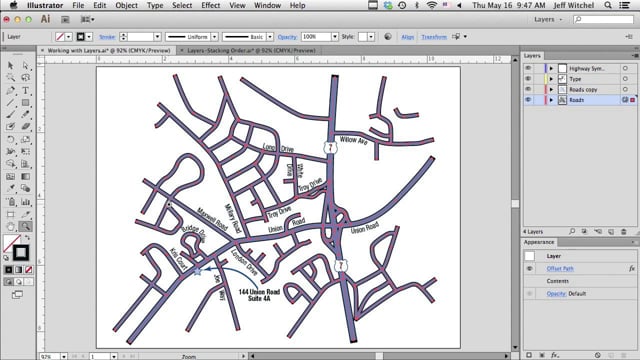This screenshot has height=360, width=640.
Task: Select the Direct Selection tool
Action: [25, 65]
